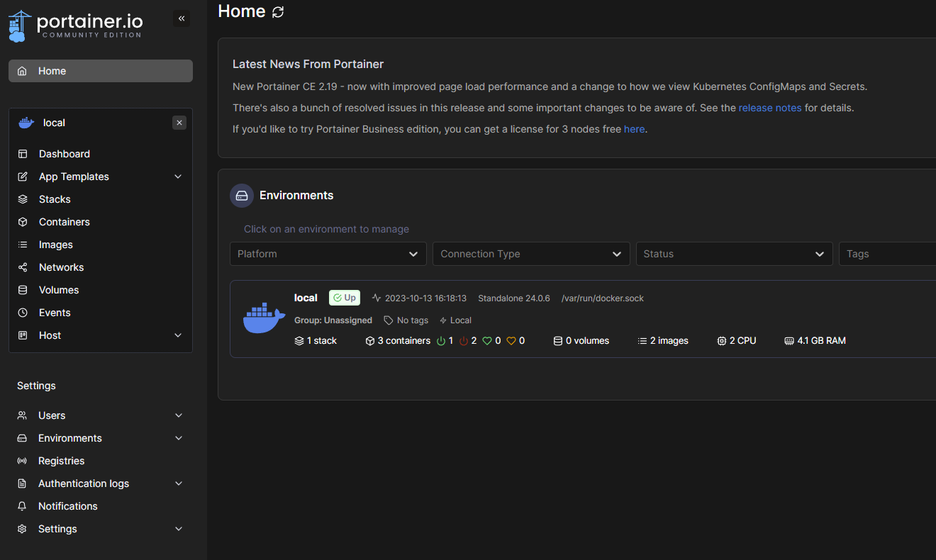
Task: Click the stopped containers red power icon
Action: click(464, 341)
